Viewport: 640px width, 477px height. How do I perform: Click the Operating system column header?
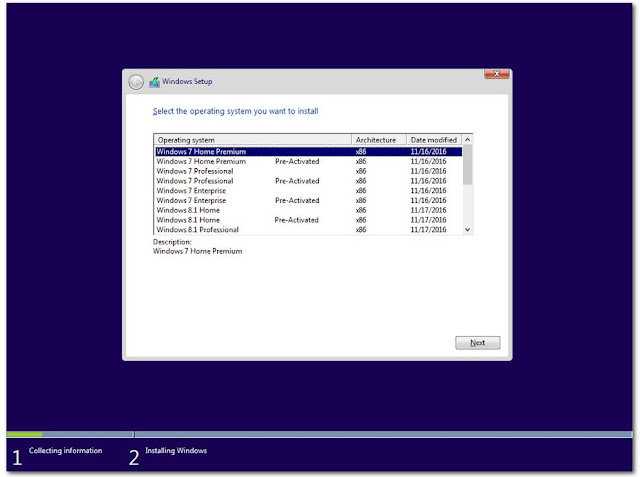(x=253, y=140)
